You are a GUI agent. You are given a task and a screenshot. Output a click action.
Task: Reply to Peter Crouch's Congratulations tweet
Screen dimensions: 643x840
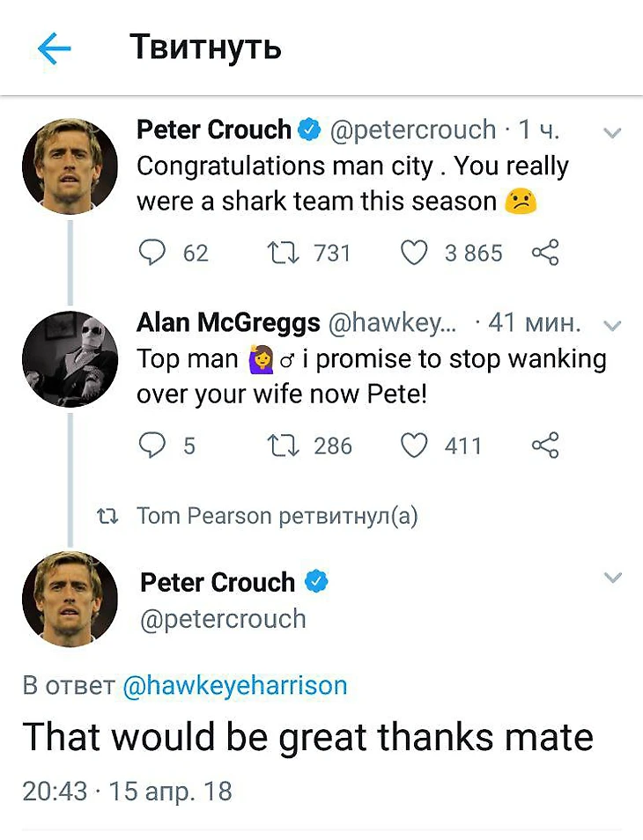(x=153, y=254)
